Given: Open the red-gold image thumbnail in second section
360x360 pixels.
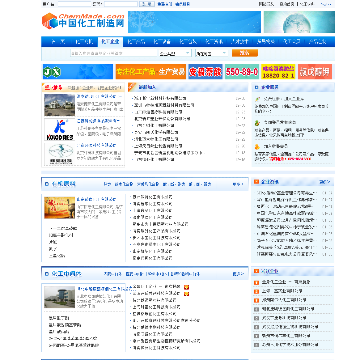Looking at the screenshot, I should coord(60,208).
